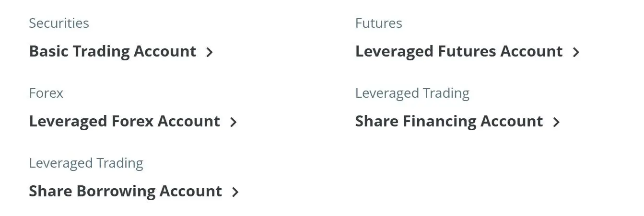Image resolution: width=644 pixels, height=216 pixels.
Task: Open the Leveraged Futures Account link
Action: point(459,51)
